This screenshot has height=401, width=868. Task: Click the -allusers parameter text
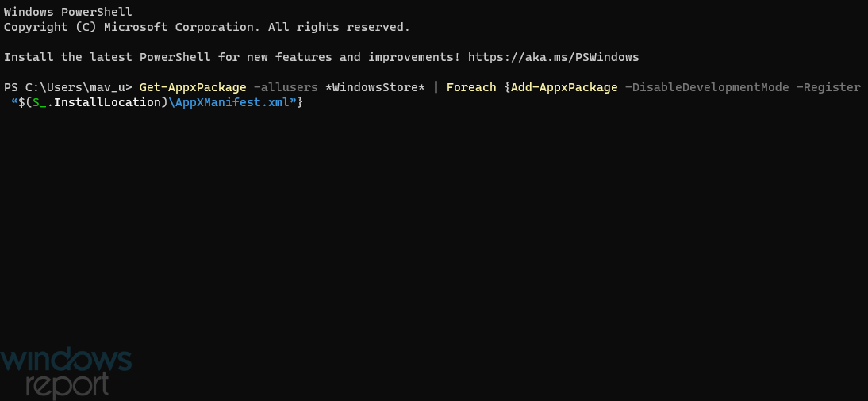pyautogui.click(x=286, y=87)
